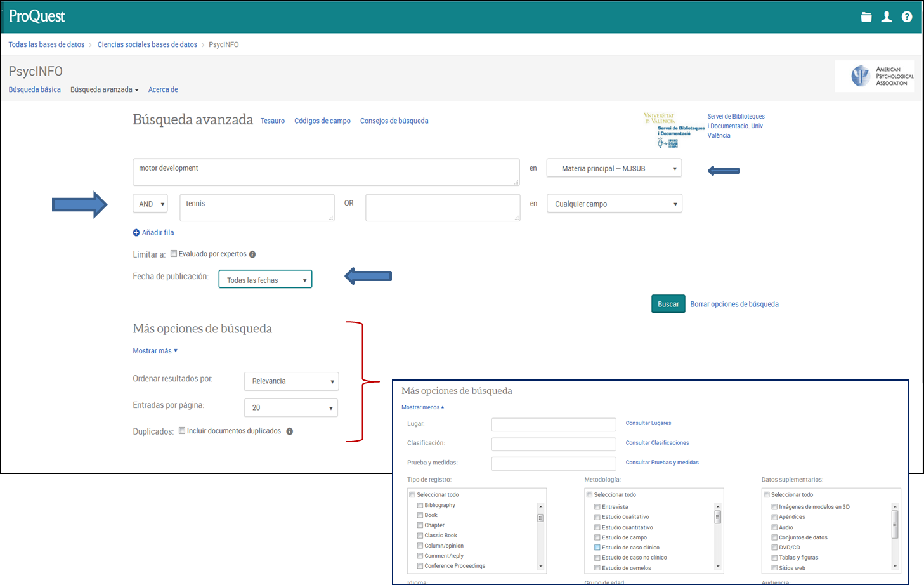This screenshot has width=924, height=585.
Task: Open the Relevancia sort order dropdown
Action: [x=291, y=381]
